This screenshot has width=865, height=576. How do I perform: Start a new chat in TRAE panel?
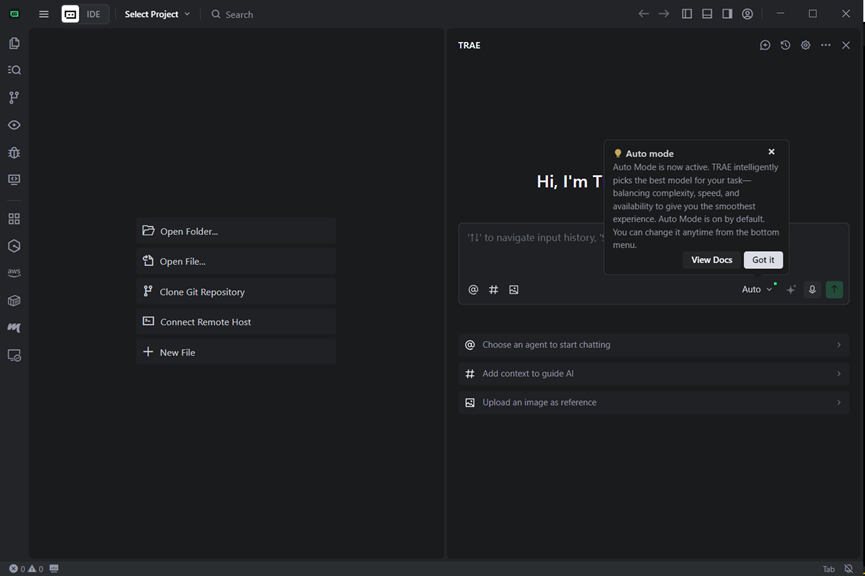(x=765, y=45)
